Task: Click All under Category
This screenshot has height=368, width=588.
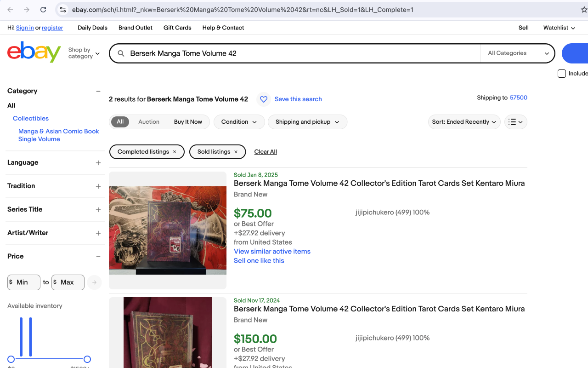Action: point(11,105)
